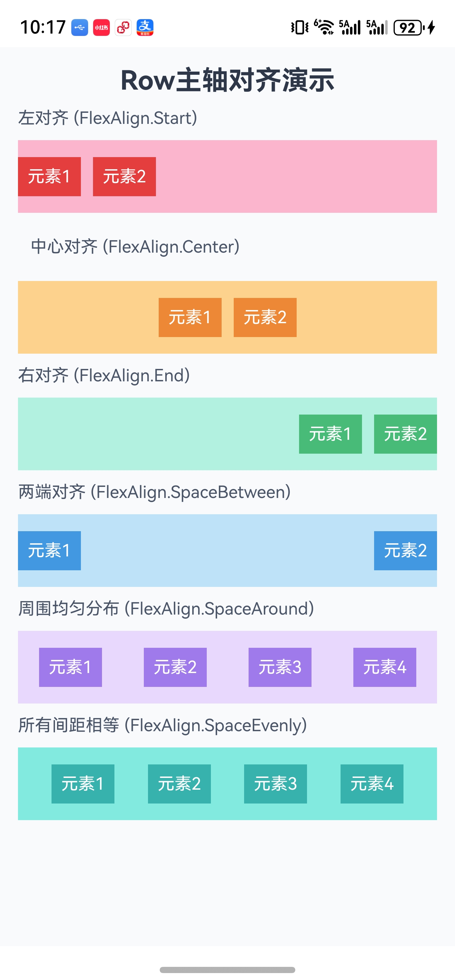The image size is (455, 980).
Task: Tap the battery indicator showing 92
Action: click(409, 27)
